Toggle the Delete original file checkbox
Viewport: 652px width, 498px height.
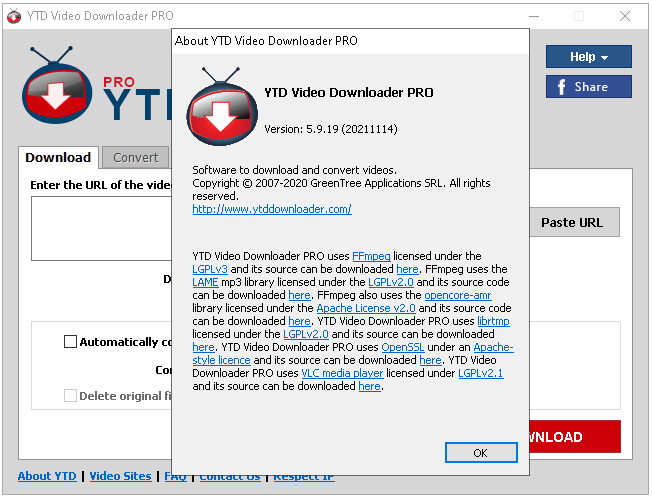point(70,395)
